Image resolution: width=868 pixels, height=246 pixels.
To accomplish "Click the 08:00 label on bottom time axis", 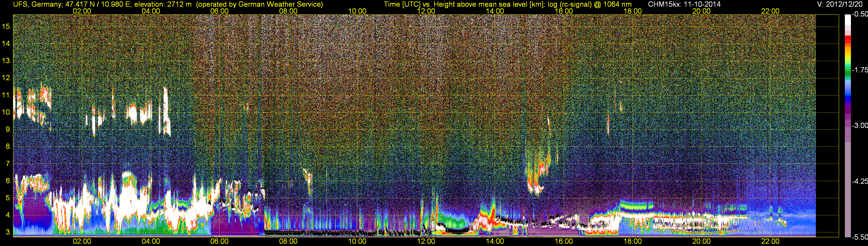I will tap(288, 241).
